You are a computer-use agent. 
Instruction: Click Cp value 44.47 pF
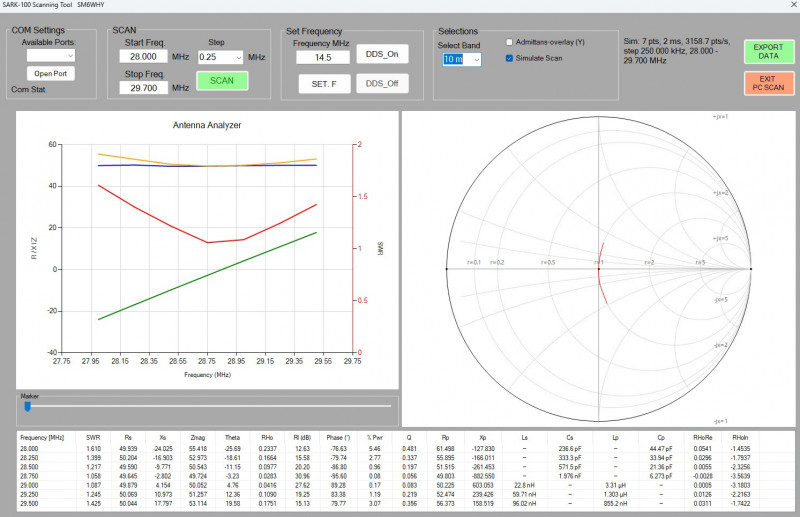[x=661, y=449]
